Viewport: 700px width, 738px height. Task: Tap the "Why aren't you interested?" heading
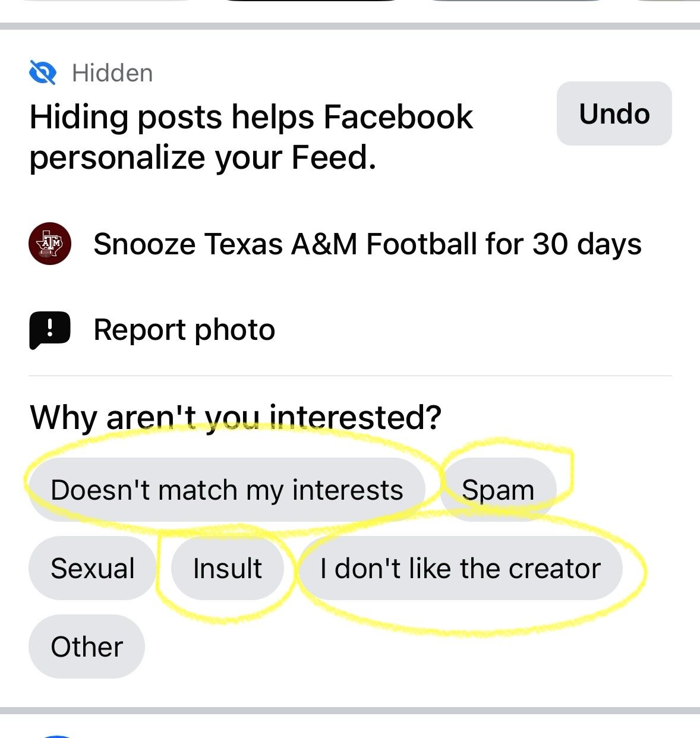pyautogui.click(x=236, y=417)
